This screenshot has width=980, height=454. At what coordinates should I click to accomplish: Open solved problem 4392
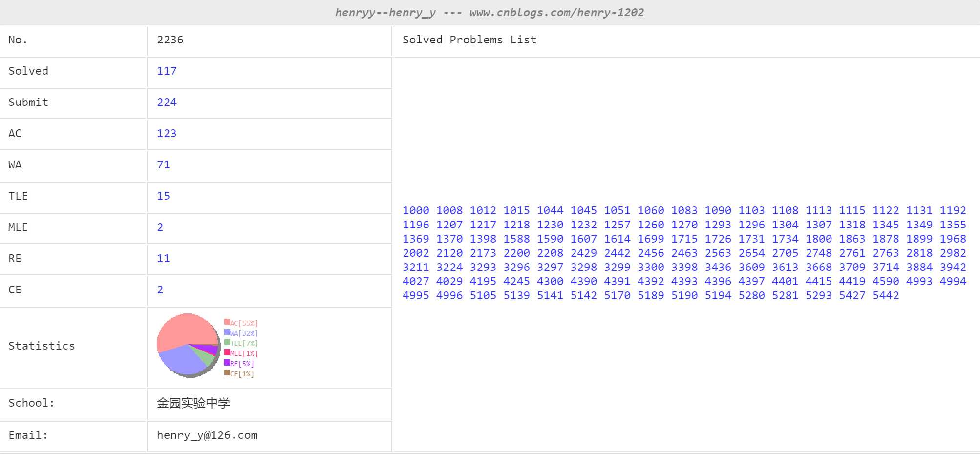click(651, 282)
